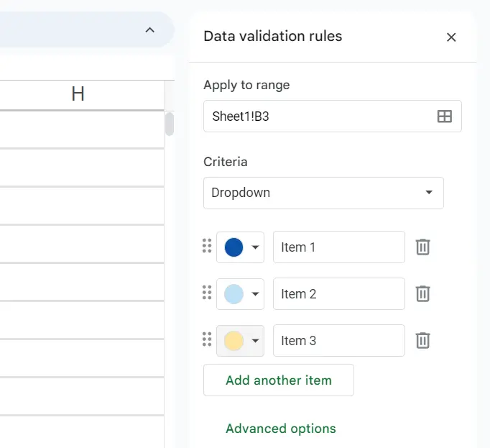Click the select data range grid icon

tap(444, 116)
